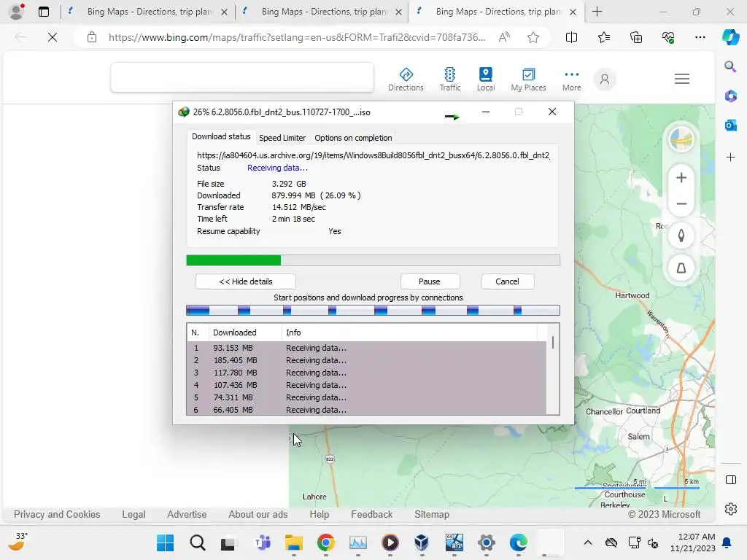The image size is (747, 560).
Task: Open Google Chrome from the taskbar
Action: click(326, 542)
